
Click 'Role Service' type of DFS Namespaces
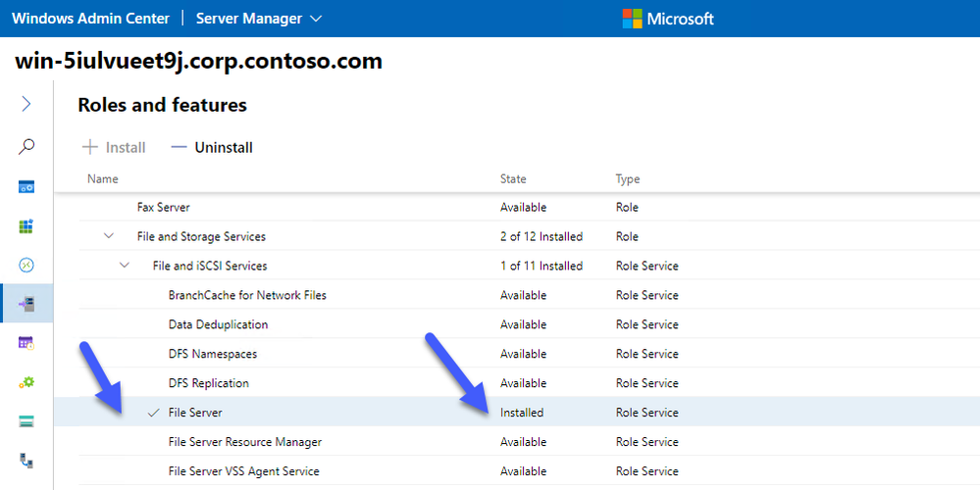click(646, 354)
